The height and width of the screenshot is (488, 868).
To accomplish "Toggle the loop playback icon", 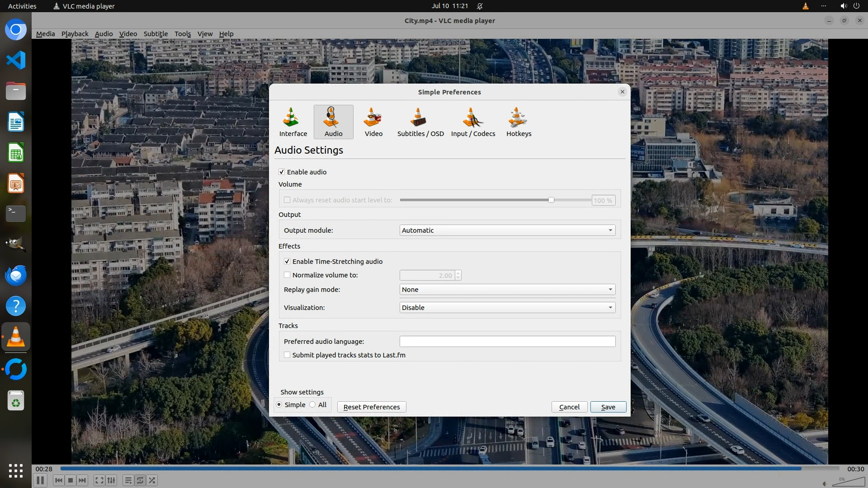I will click(140, 480).
